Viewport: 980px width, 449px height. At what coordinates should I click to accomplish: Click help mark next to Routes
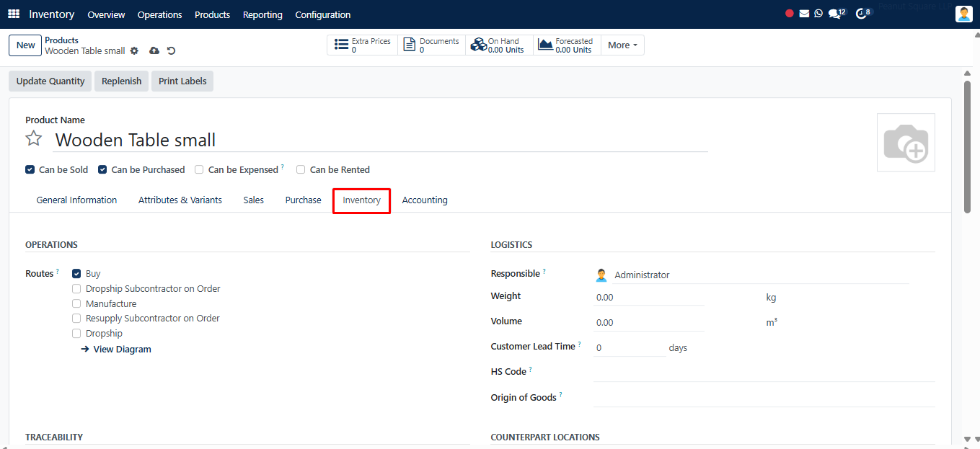(x=58, y=272)
